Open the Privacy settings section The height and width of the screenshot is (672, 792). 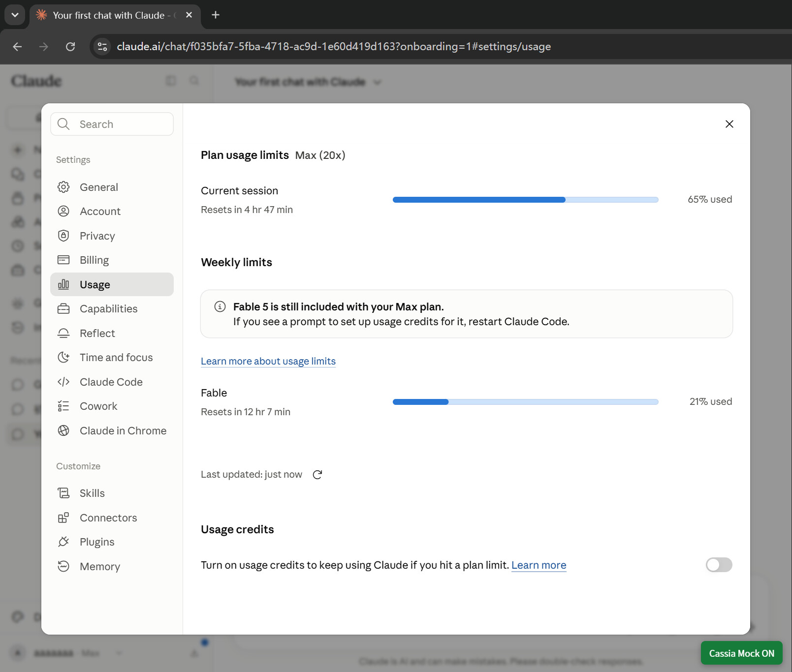(x=112, y=236)
